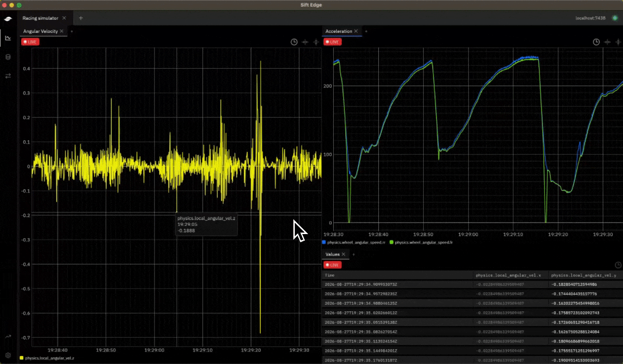This screenshot has width=623, height=364.
Task: Select row 2026-08-27T19:29:35.051539138Z
Action: 472,322
